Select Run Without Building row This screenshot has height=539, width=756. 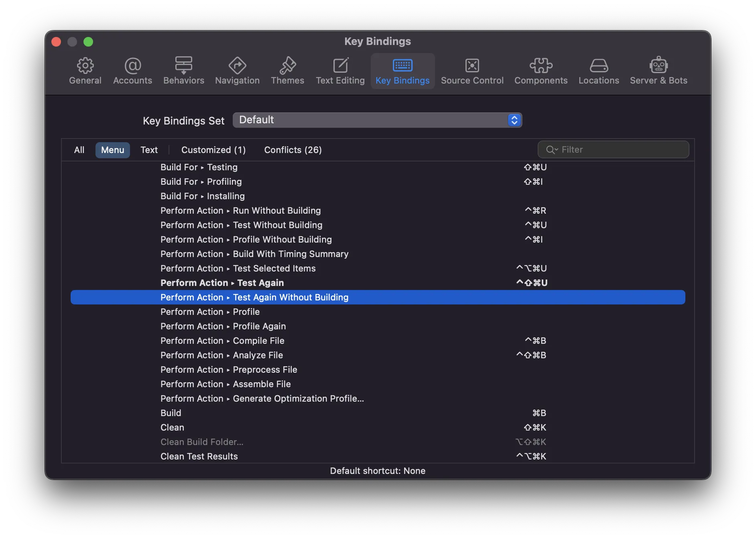[x=378, y=210]
